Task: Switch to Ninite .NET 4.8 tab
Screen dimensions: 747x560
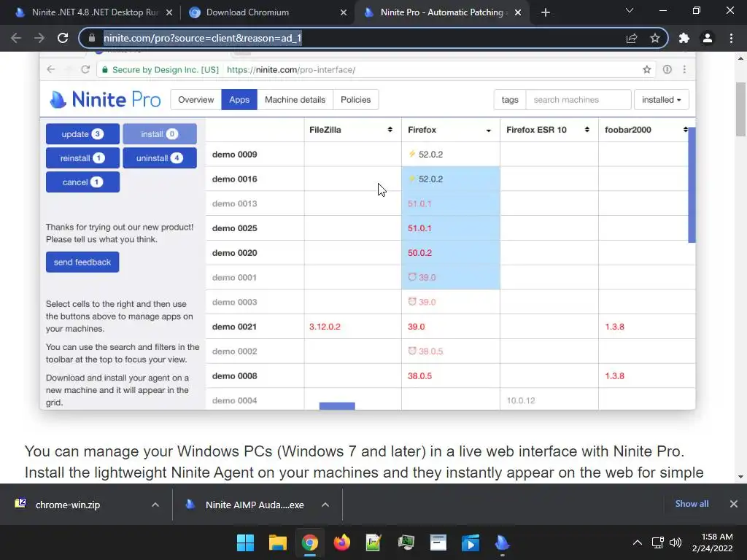Action: click(x=93, y=12)
